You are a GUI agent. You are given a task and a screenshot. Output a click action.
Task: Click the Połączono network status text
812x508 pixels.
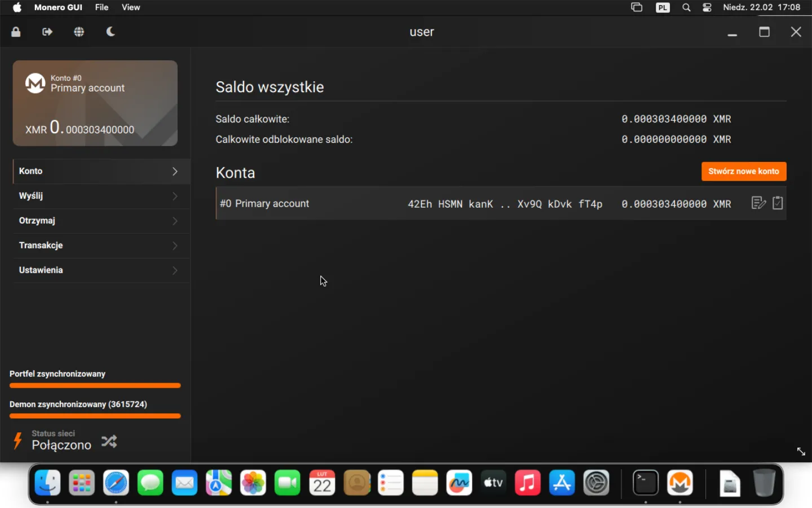[61, 445]
